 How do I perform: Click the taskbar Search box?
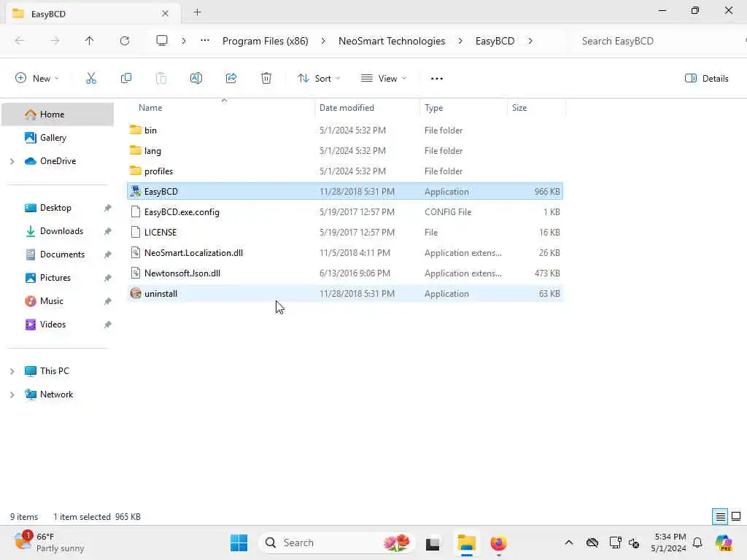[337, 542]
